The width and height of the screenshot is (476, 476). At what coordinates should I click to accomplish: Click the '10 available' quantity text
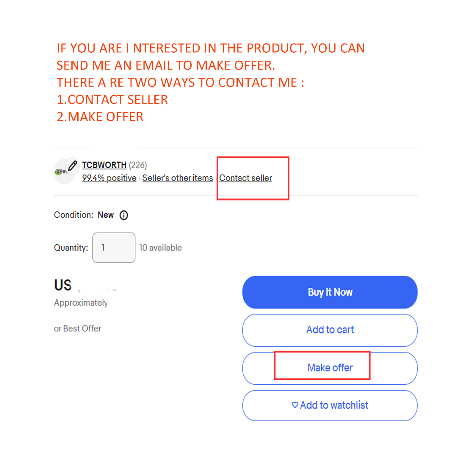pyautogui.click(x=161, y=248)
